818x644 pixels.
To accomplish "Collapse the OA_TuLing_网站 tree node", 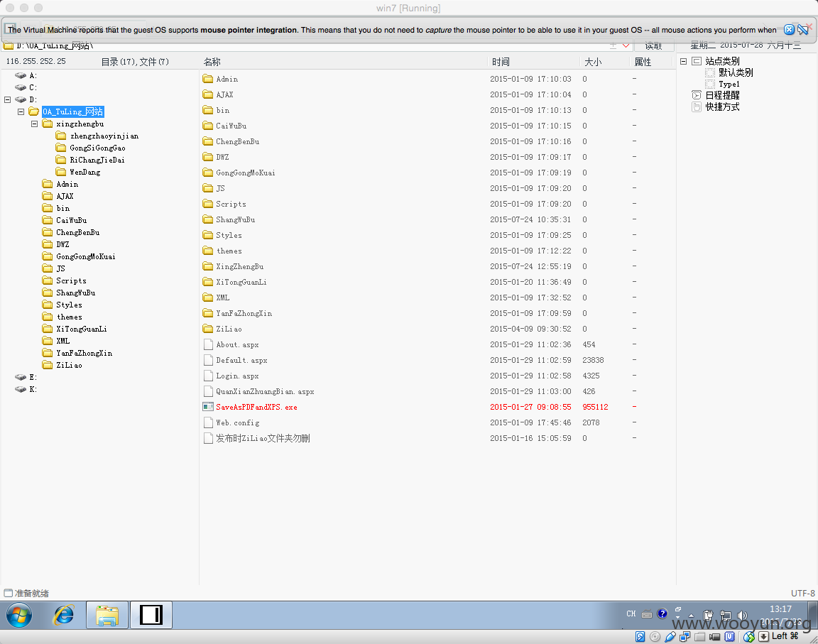I will 21,111.
